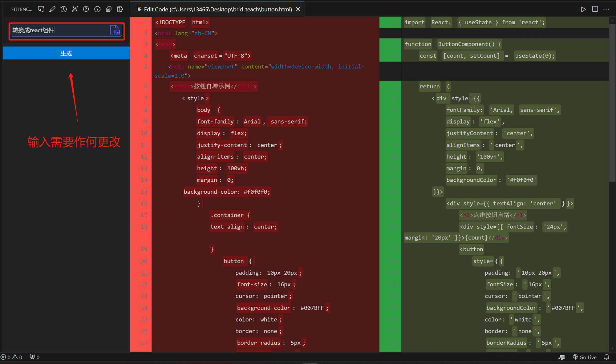Click the warnings triangle in status bar
616x364 pixels.
[17, 357]
